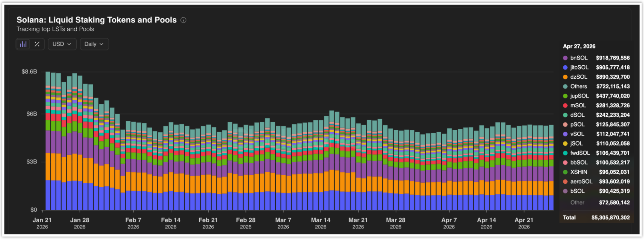Click the mSOL red legend dot
This screenshot has width=644, height=241.
tap(565, 106)
